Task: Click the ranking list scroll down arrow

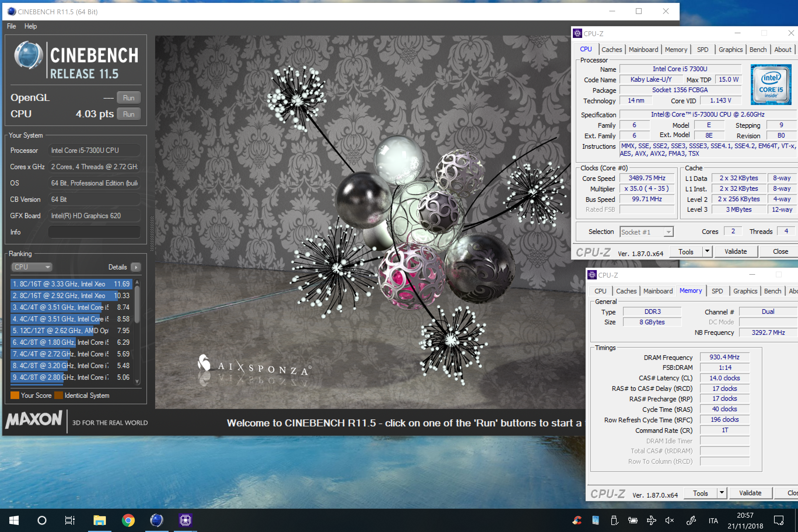Action: (137, 381)
